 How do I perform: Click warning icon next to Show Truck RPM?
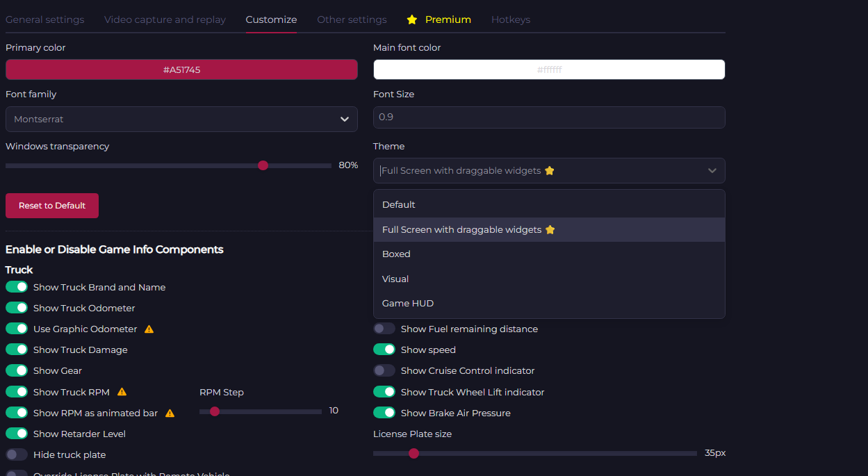click(122, 392)
